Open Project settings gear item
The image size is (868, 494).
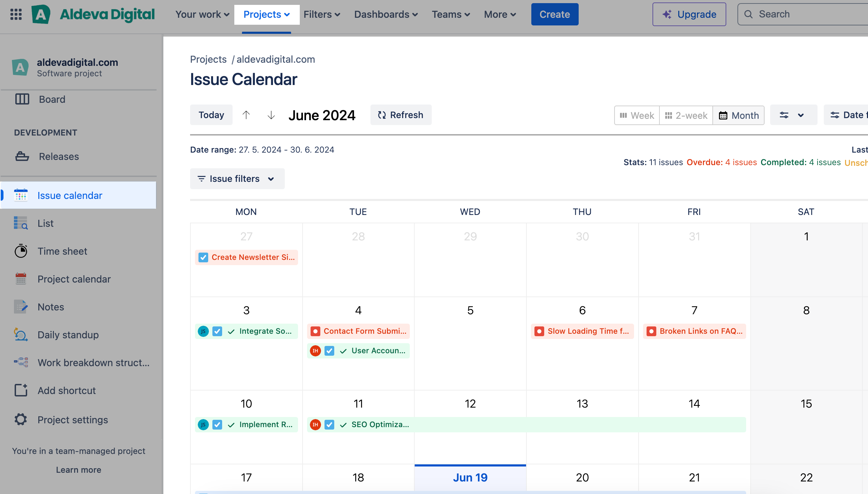click(x=72, y=420)
